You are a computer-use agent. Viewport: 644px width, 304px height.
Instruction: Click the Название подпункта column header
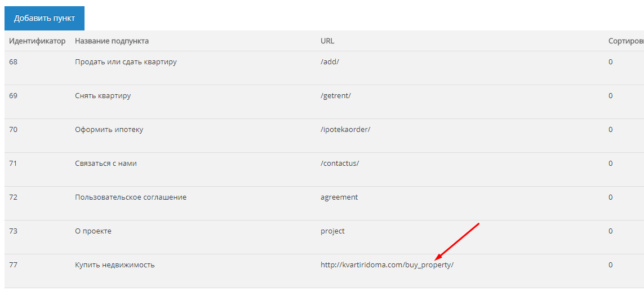tap(112, 41)
